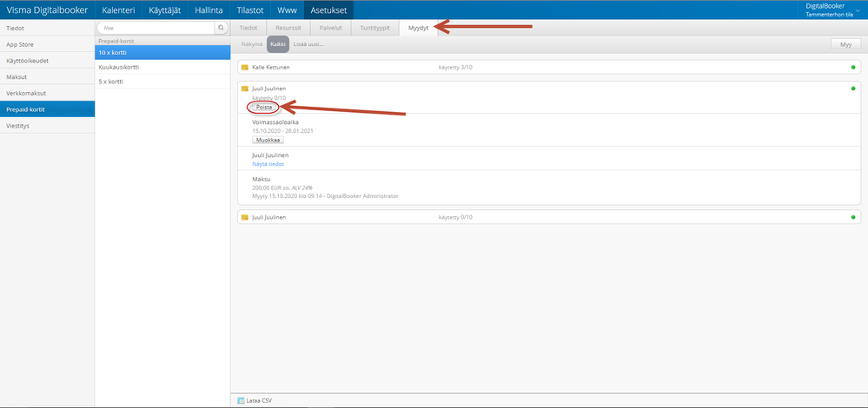Open the Tilastot menu
Image resolution: width=868 pixels, height=408 pixels.
[250, 10]
